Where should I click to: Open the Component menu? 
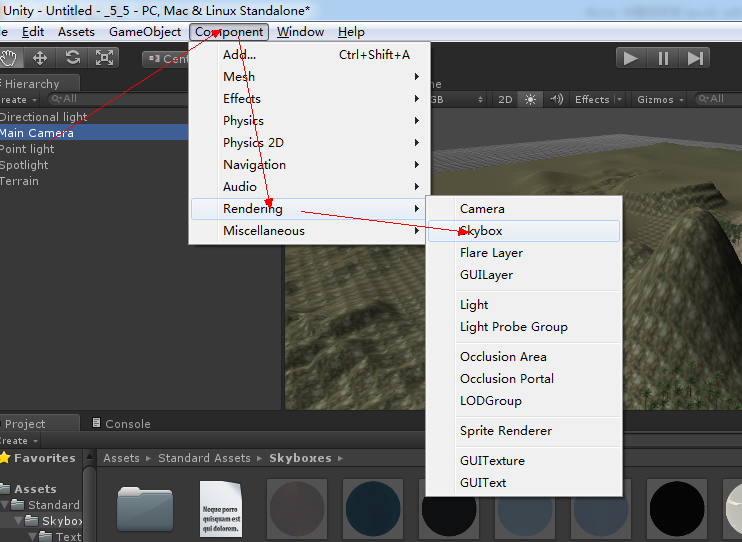(x=229, y=32)
